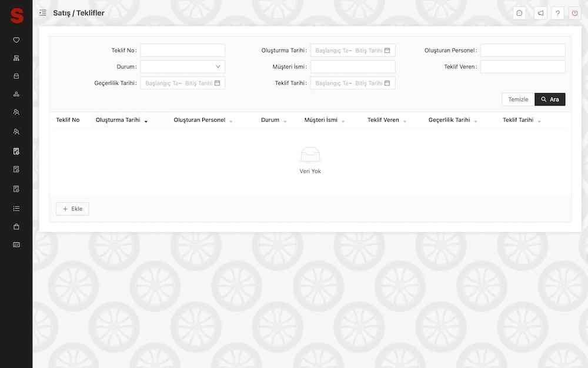Focus the Teklif No input field
The width and height of the screenshot is (588, 368).
pos(182,51)
